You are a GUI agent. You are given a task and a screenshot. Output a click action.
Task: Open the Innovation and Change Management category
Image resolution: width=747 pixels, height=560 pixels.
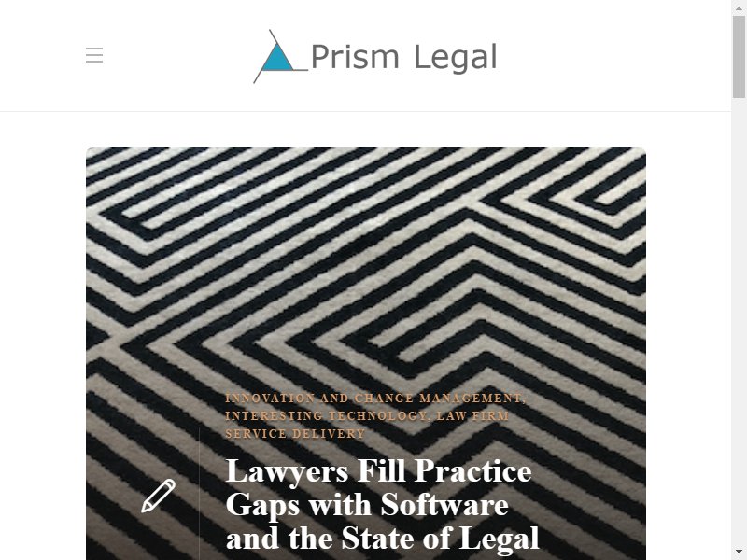coord(375,399)
